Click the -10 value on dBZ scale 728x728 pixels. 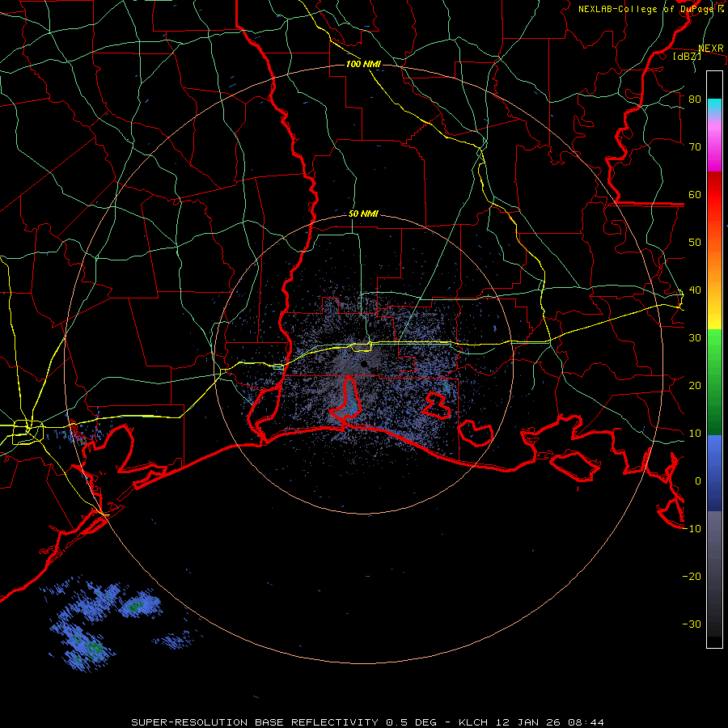point(692,529)
